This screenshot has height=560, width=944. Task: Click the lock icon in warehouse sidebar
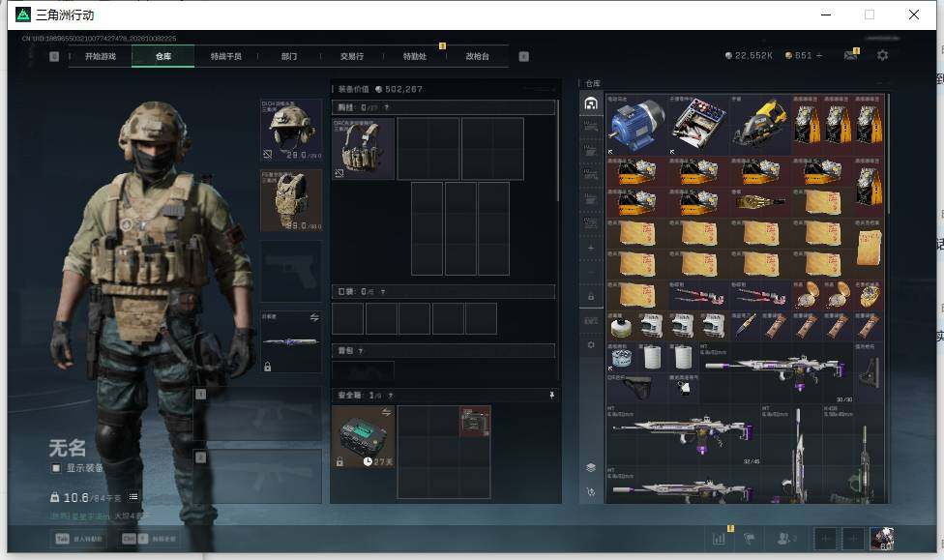click(591, 296)
